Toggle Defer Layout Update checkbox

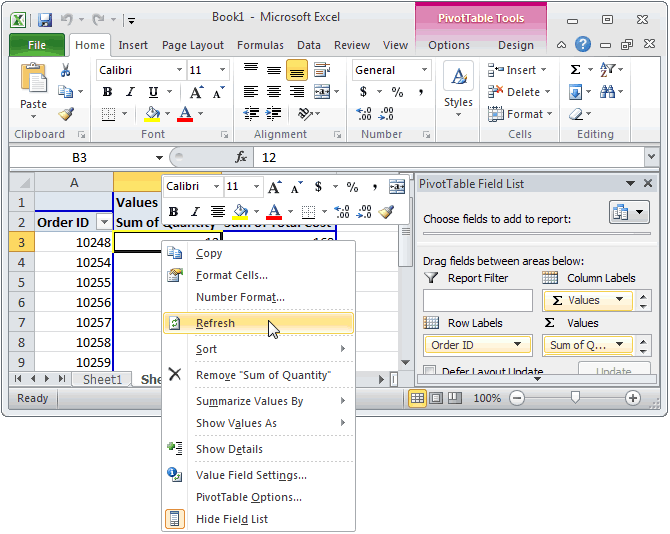pyautogui.click(x=429, y=370)
